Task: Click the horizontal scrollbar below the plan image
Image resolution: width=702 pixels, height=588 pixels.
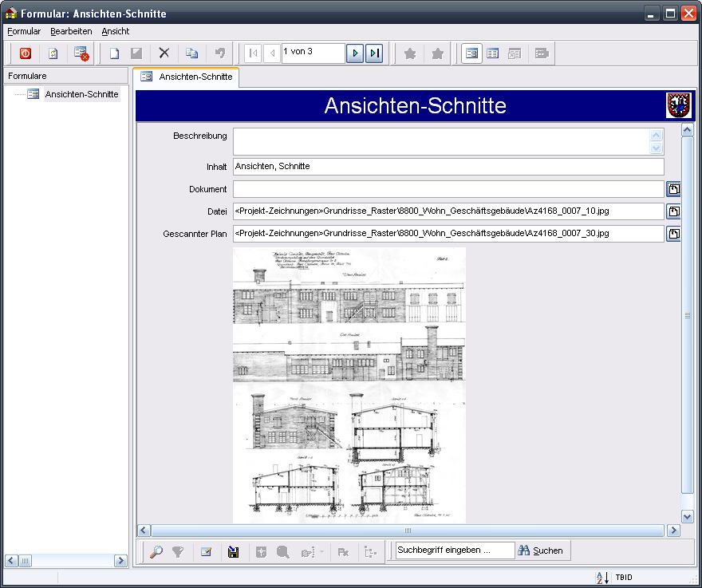Action: [407, 531]
